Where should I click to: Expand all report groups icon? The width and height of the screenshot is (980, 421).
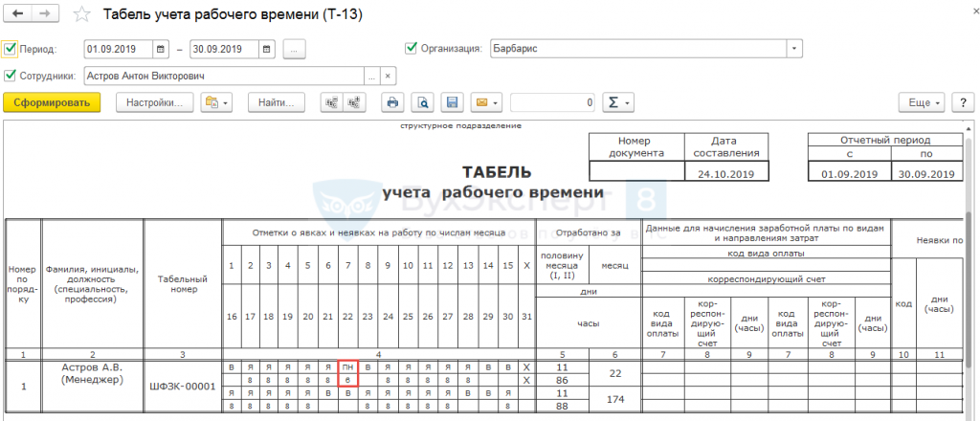point(354,103)
